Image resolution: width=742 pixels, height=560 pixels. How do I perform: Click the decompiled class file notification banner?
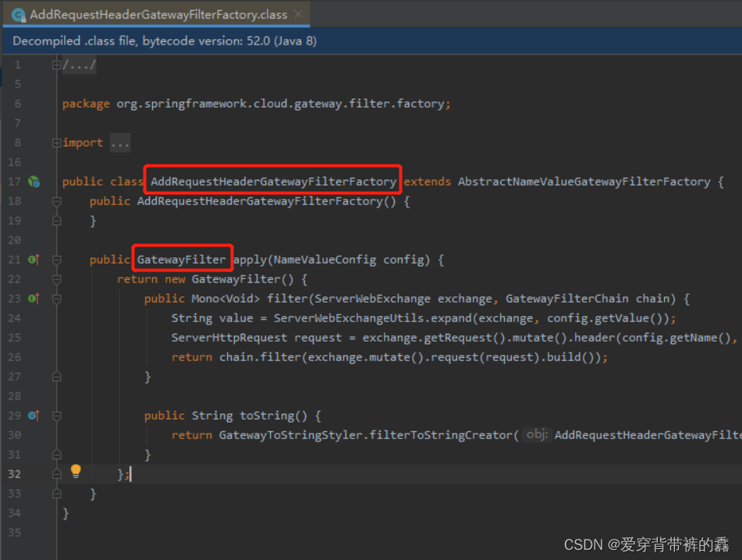tap(372, 41)
